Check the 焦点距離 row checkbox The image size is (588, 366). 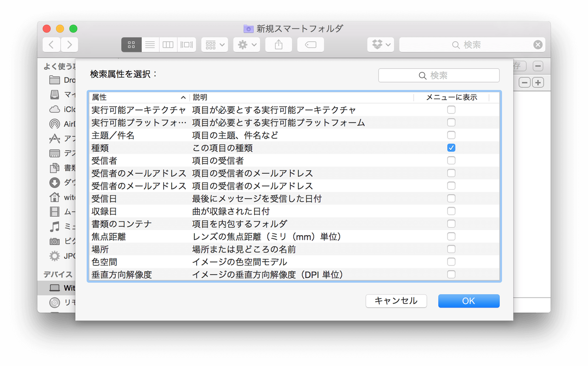451,236
